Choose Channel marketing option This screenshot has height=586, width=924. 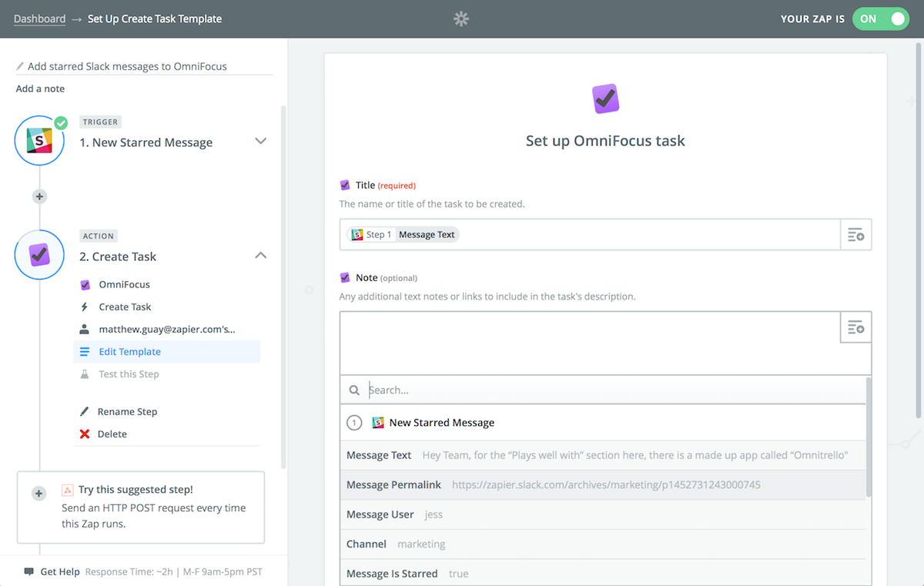point(603,544)
